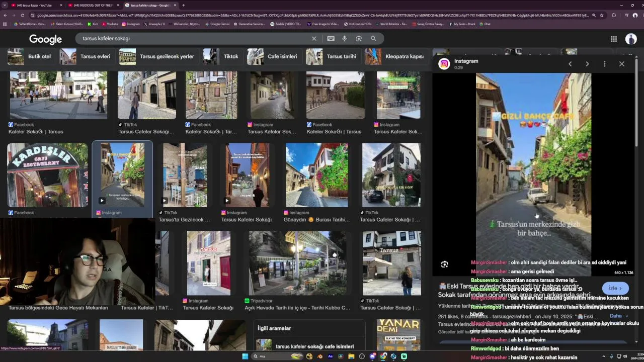
Task: Click the address bar URL
Action: click(312, 15)
